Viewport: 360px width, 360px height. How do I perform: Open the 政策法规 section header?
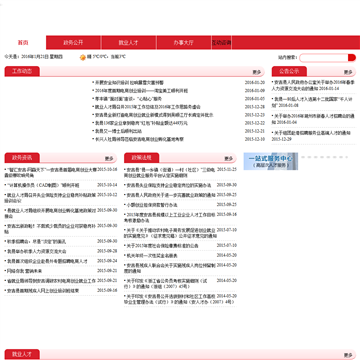(142, 158)
